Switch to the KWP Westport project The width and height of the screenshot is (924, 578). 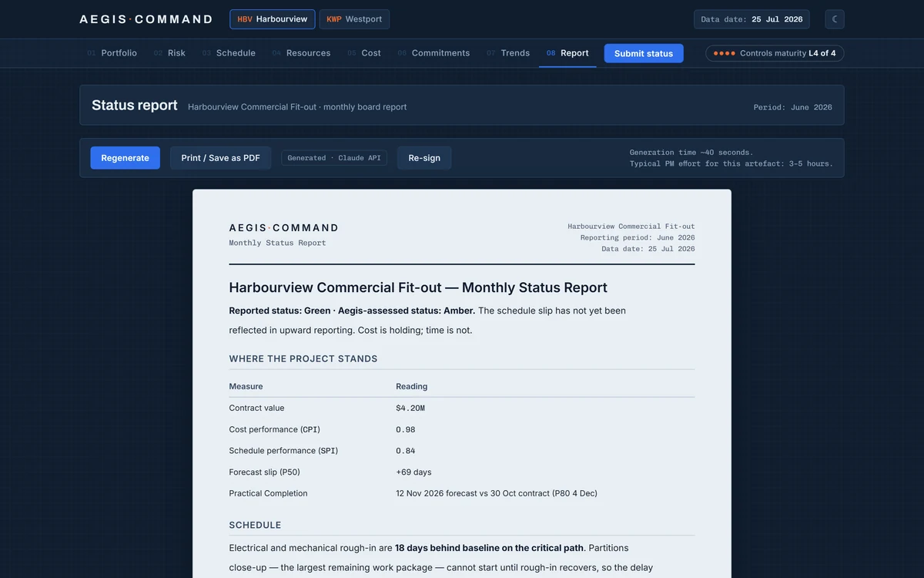pos(354,19)
